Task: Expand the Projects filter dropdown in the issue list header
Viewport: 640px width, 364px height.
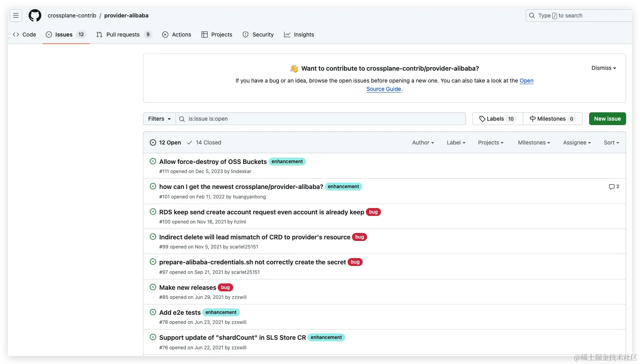Action: point(491,143)
